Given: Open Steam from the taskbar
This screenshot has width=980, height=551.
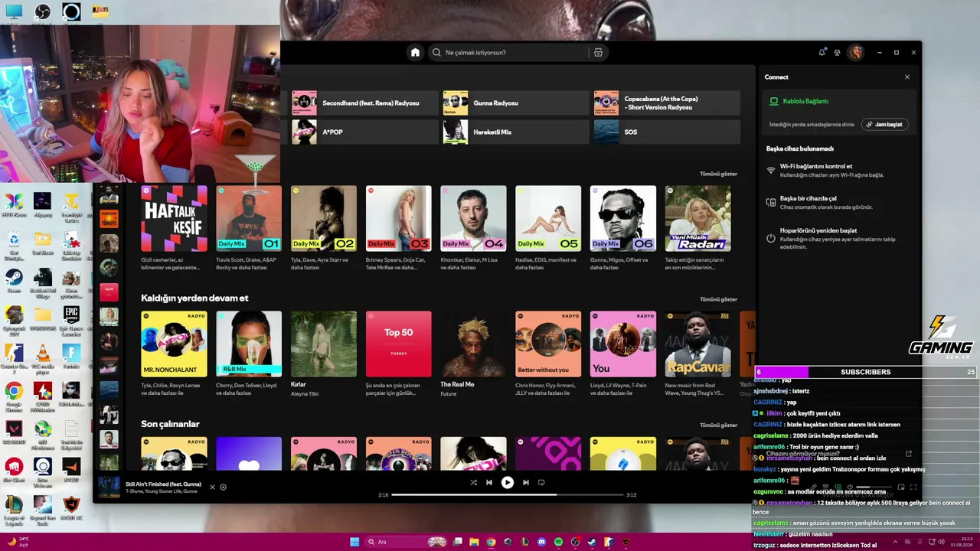Looking at the screenshot, I should 592,542.
